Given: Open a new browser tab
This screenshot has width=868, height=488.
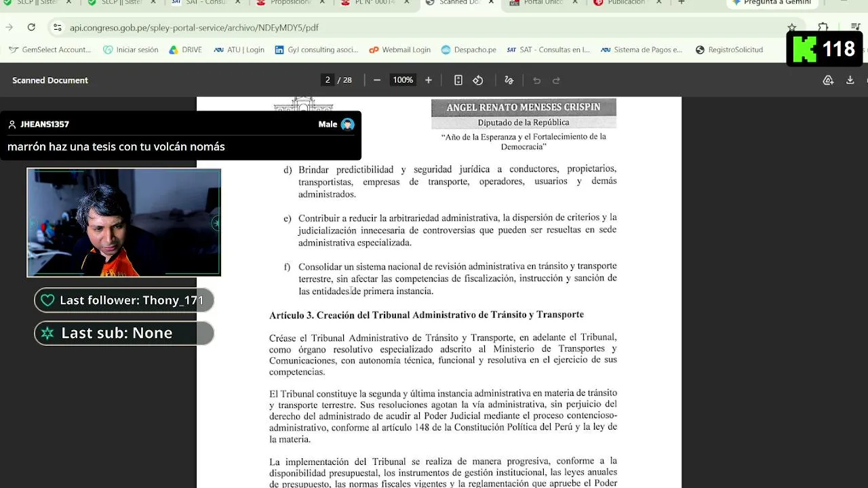Looking at the screenshot, I should click(x=682, y=3).
